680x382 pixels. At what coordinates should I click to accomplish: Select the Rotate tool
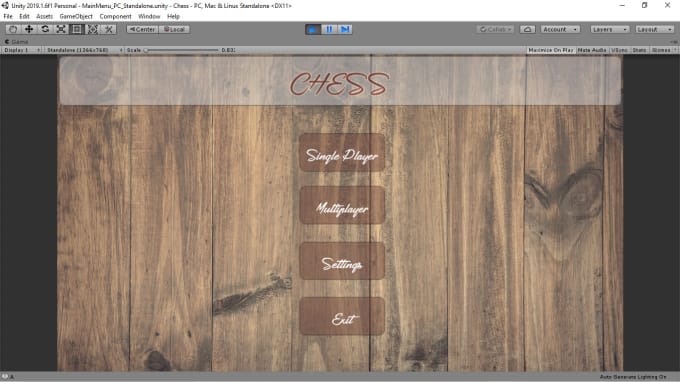(x=45, y=29)
